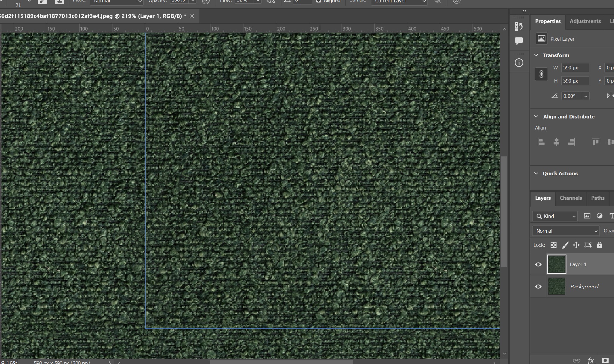Collapse the Quick Actions section
The width and height of the screenshot is (614, 364).
[536, 173]
